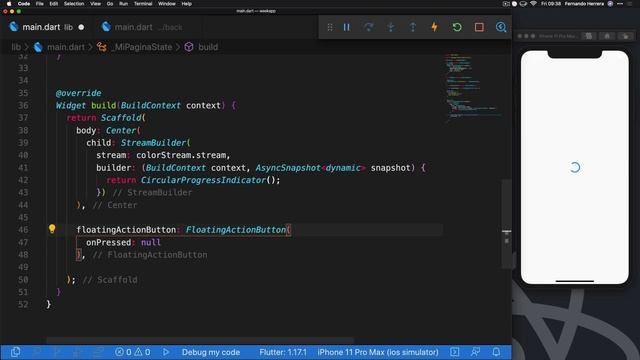Image resolution: width=640 pixels, height=360 pixels.
Task: Click the Step Over debug button
Action: [369, 27]
